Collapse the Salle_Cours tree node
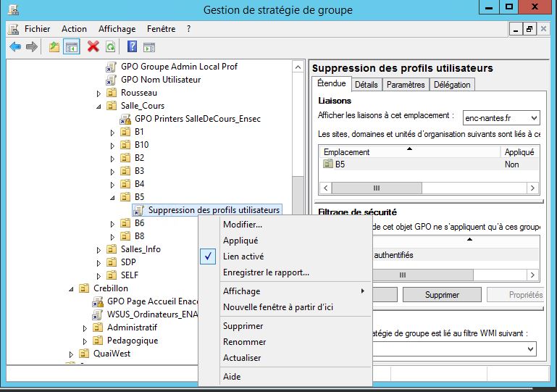Image resolution: width=557 pixels, height=392 pixels. (99, 107)
